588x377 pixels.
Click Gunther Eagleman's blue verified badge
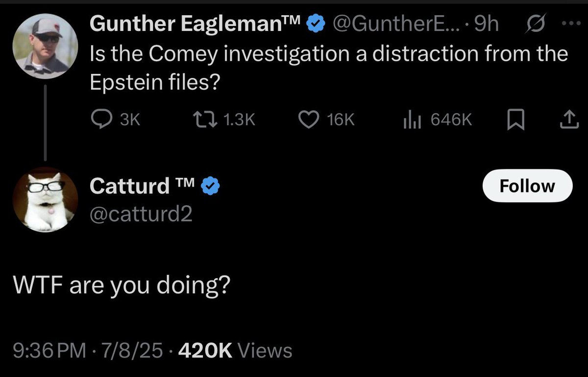[314, 24]
